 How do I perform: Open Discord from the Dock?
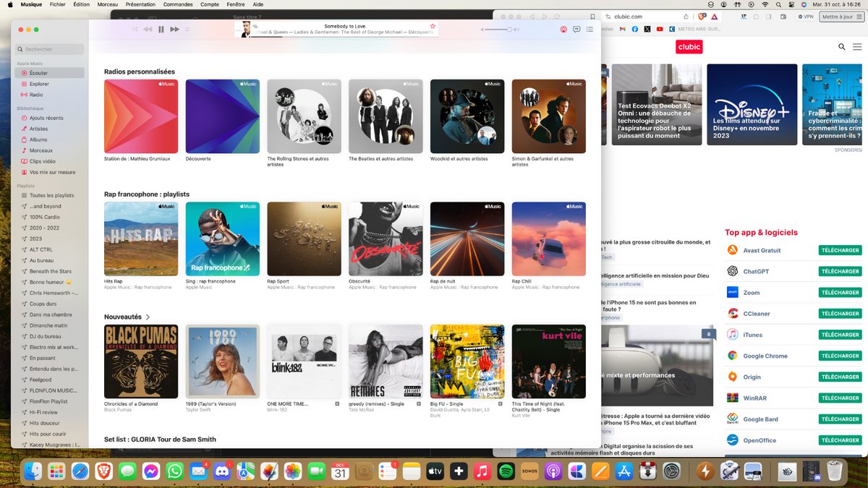click(x=222, y=471)
